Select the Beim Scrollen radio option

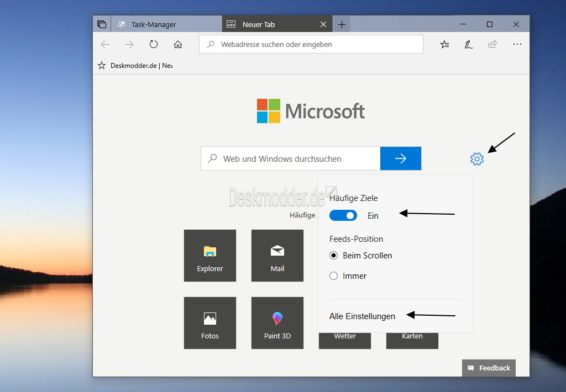(333, 256)
